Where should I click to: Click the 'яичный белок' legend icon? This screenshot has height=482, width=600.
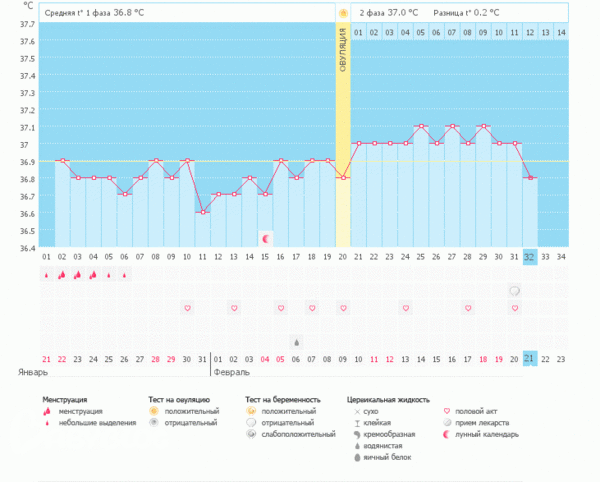357,458
